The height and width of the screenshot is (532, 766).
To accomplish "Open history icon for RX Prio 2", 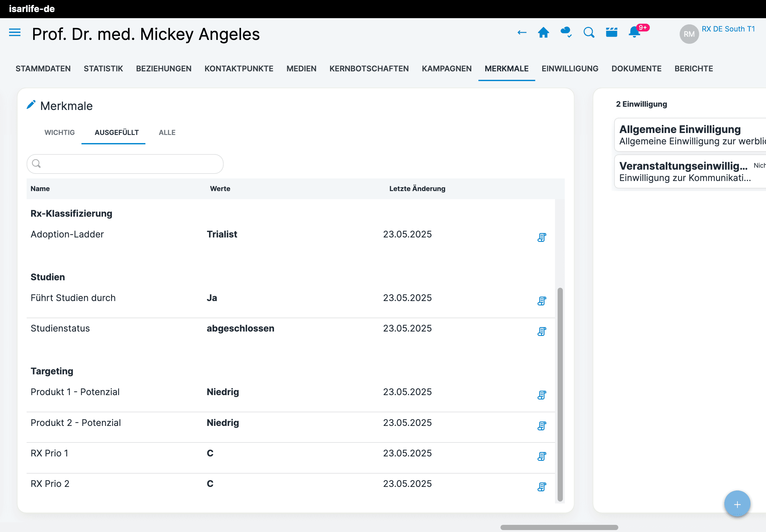I will point(542,487).
